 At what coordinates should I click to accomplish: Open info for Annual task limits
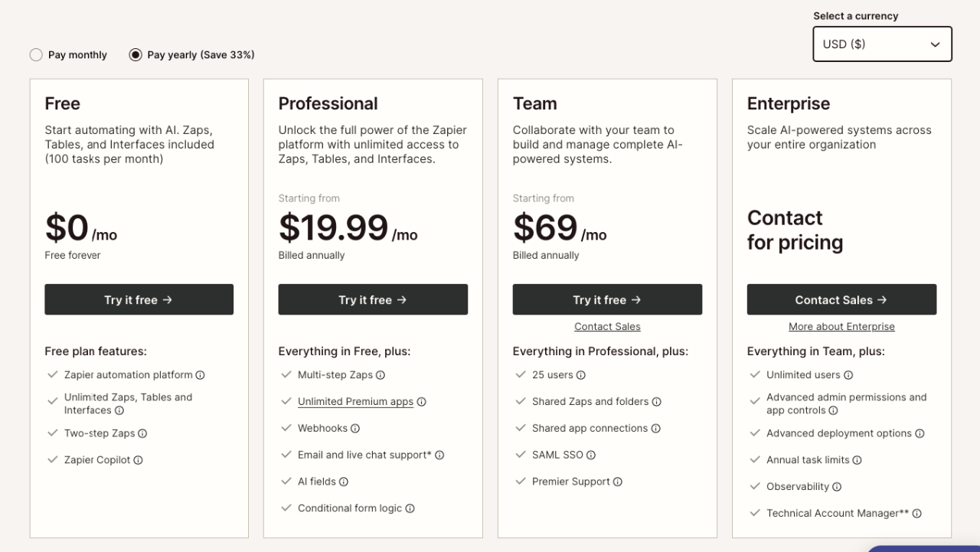[x=857, y=460]
